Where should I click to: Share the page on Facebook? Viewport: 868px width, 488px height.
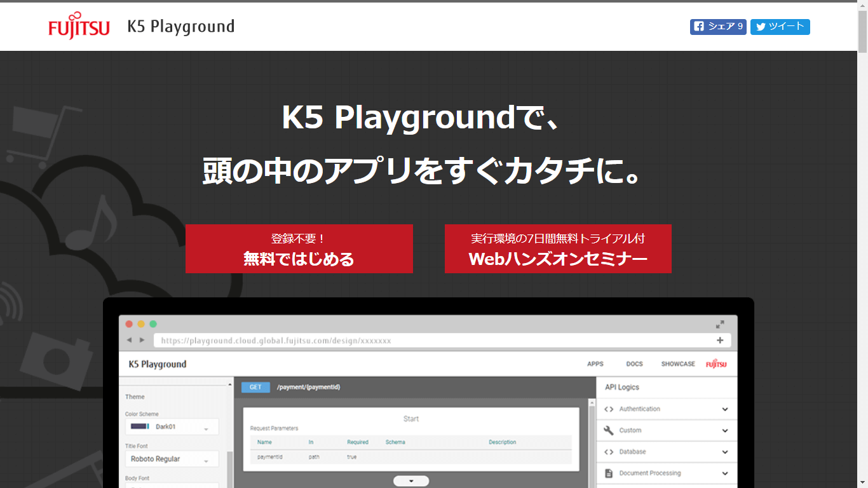pyautogui.click(x=718, y=27)
